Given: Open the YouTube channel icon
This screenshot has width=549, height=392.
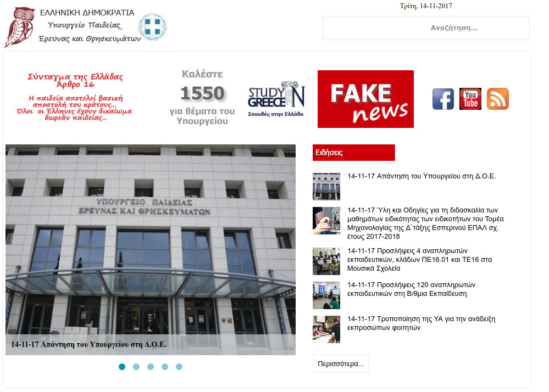Looking at the screenshot, I should [x=470, y=99].
